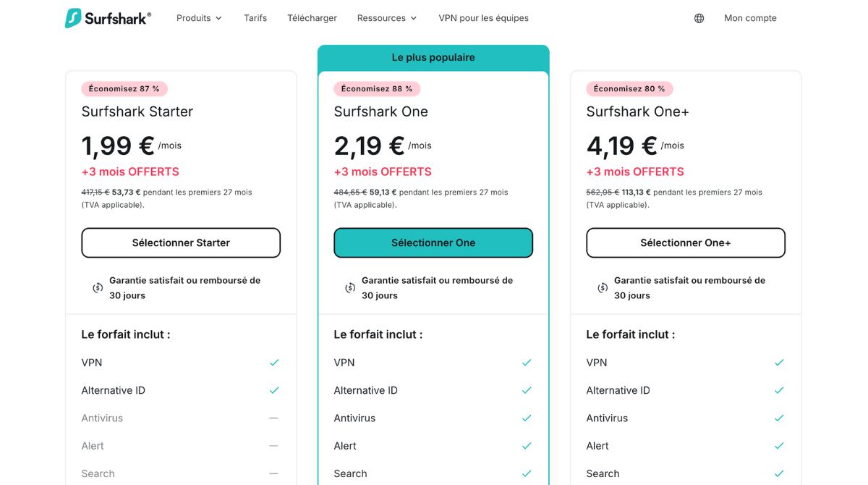This screenshot has height=485, width=868.
Task: Open Mon compte
Action: click(750, 17)
